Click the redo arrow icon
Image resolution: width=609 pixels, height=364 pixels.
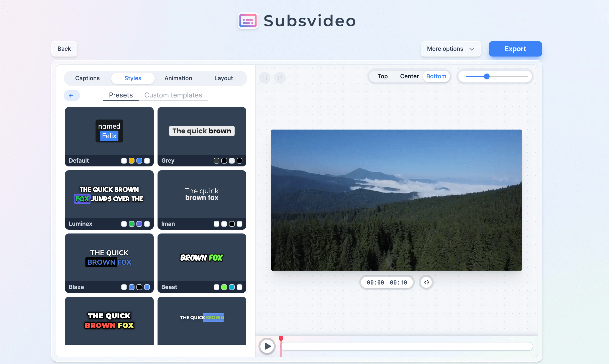pos(280,78)
